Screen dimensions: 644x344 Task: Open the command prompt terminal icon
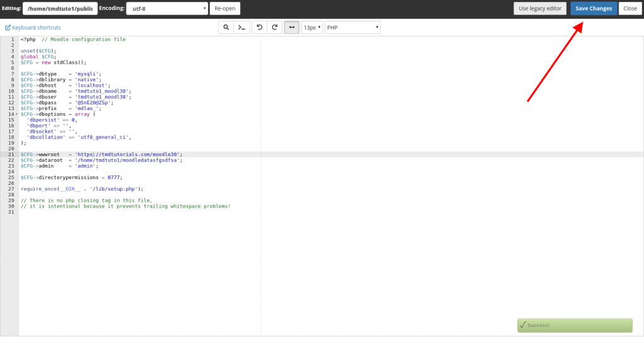pos(241,28)
